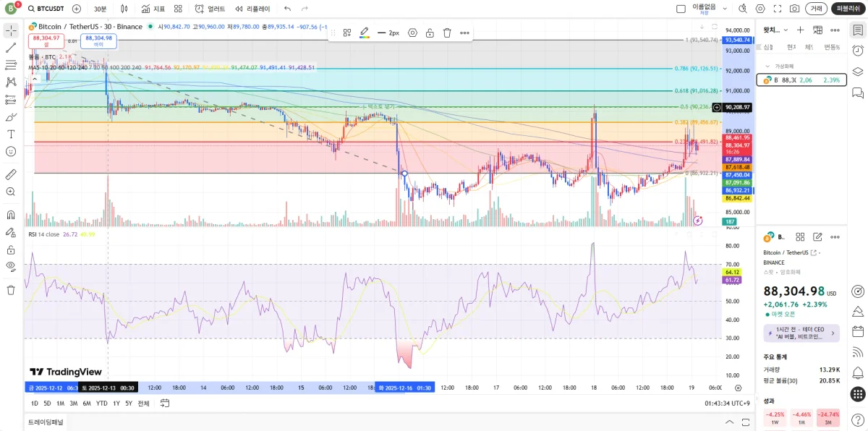Click the 0.618 Fibonacci level line
The image size is (868, 431).
(376, 91)
